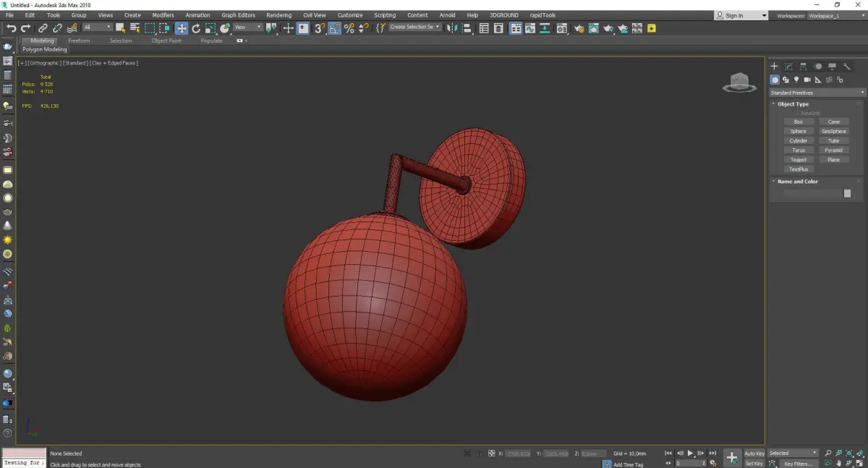Image resolution: width=868 pixels, height=468 pixels.
Task: Toggle Spinner Snap
Action: (364, 28)
